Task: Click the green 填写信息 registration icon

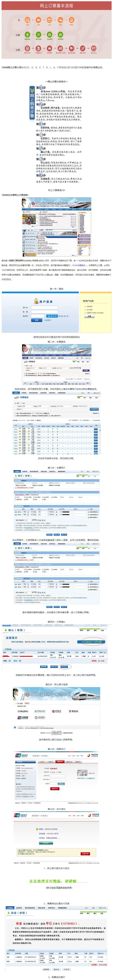Action: pyautogui.click(x=38, y=35)
